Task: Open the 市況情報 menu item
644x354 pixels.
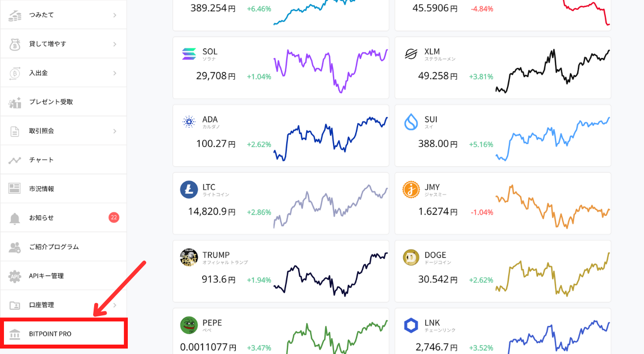Action: 42,189
